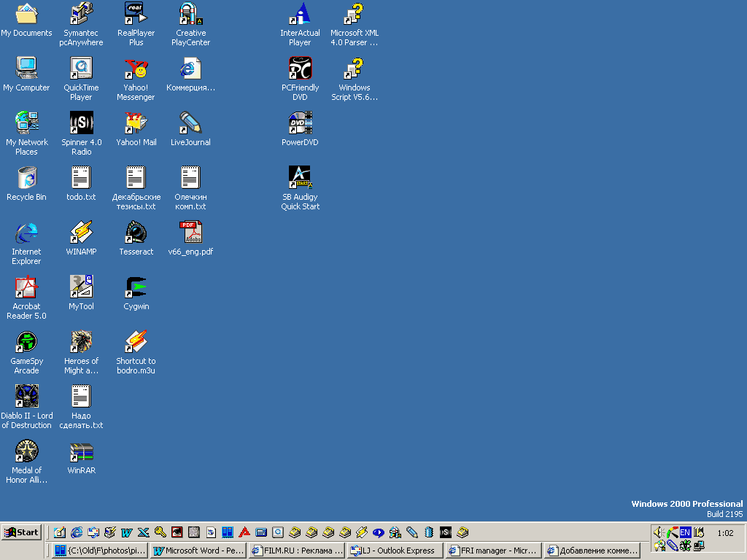Click the gauge meter tray icon
Viewport: 747px width, 560px height.
pos(672,532)
